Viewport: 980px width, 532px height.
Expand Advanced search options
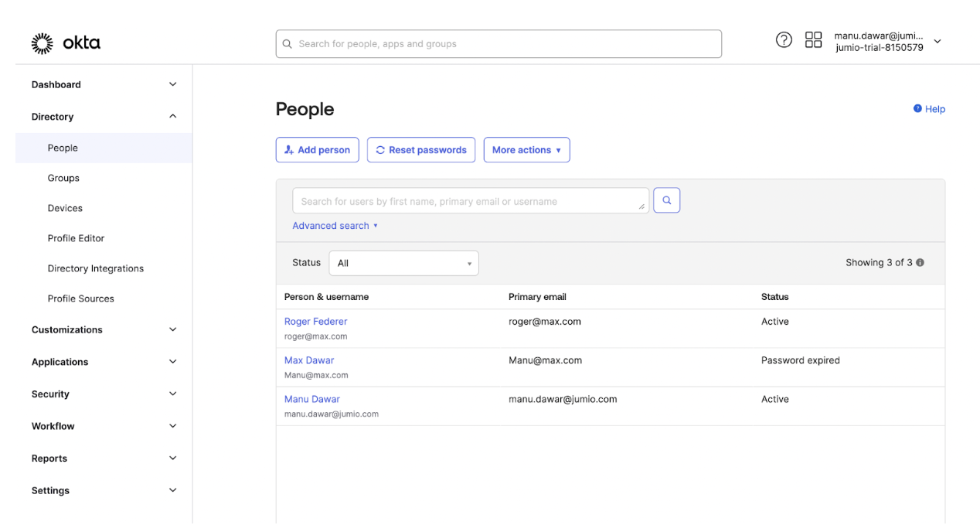pyautogui.click(x=335, y=226)
